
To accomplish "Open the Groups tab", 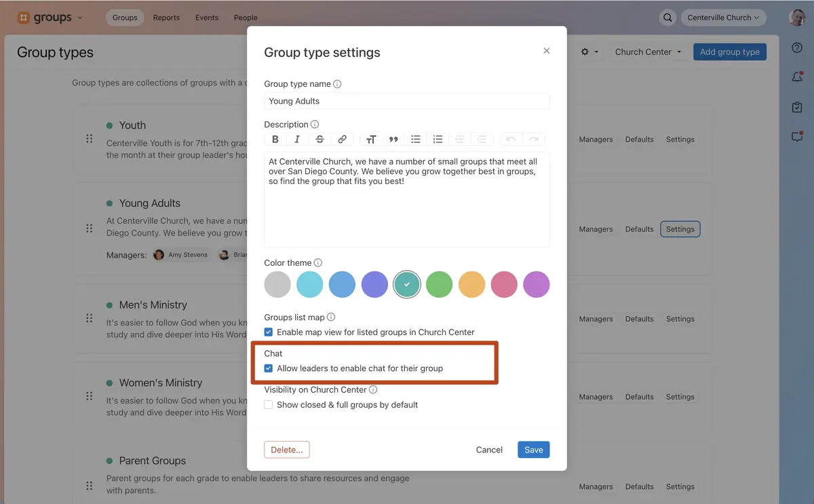I will 125,18.
